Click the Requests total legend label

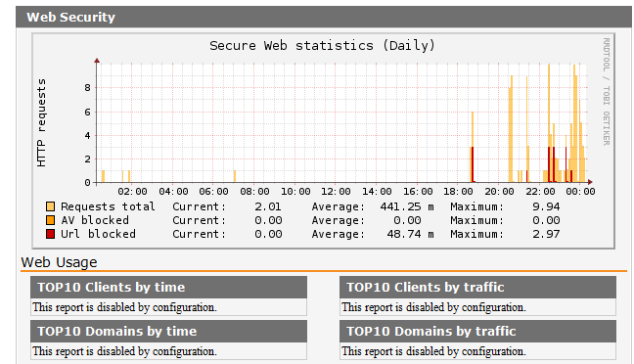108,206
